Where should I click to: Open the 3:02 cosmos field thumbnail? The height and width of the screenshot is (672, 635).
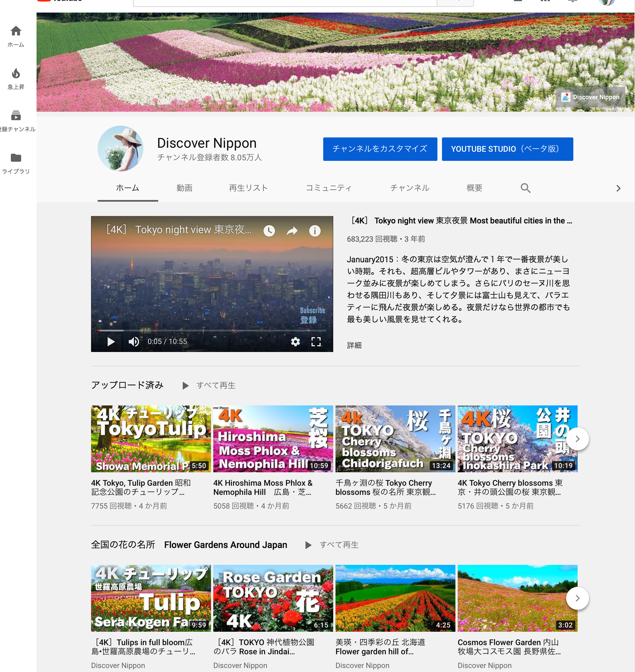(518, 598)
